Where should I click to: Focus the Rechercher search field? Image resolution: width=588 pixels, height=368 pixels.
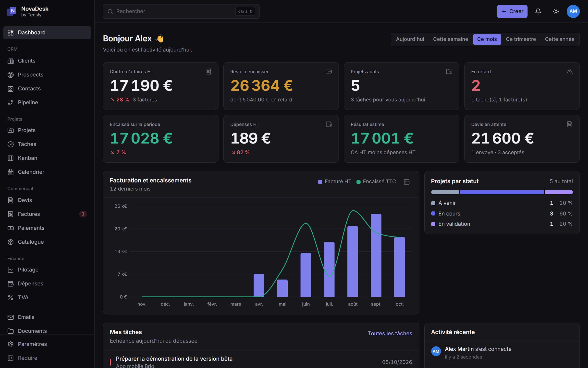coord(181,11)
